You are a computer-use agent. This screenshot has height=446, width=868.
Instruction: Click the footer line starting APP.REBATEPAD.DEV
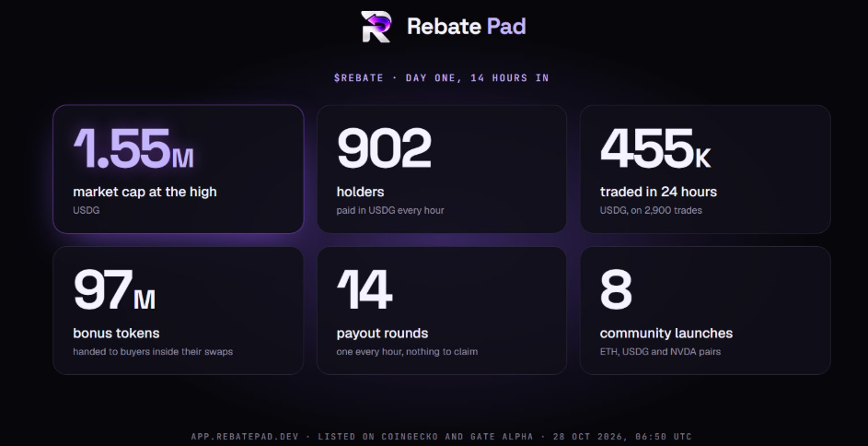pos(441,437)
